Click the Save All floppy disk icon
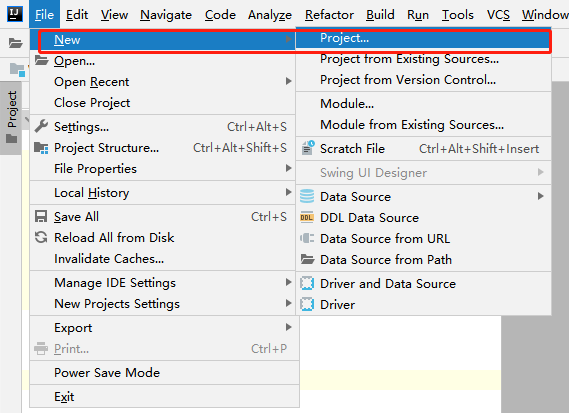 click(41, 217)
